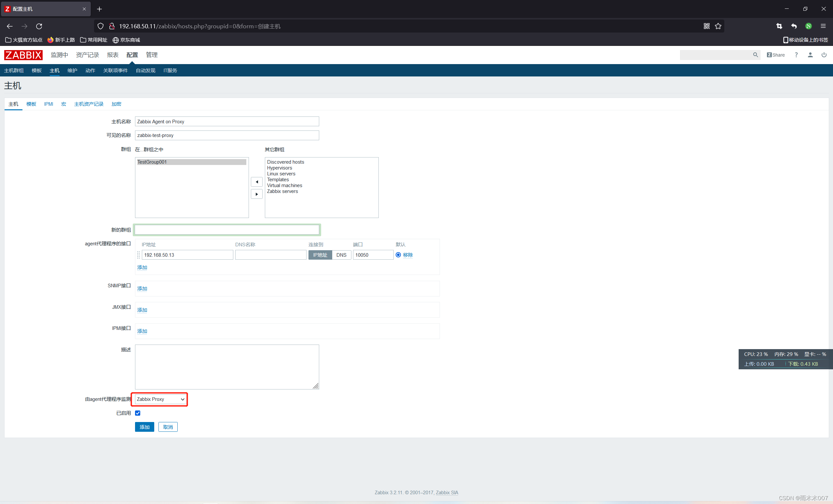Click the IP地址 field 192.168.50.13

coord(187,255)
